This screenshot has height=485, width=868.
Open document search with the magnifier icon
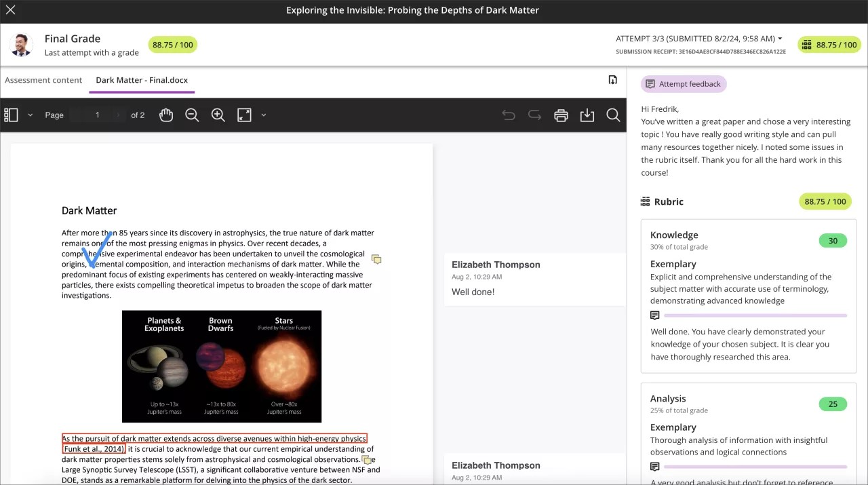[x=613, y=115]
